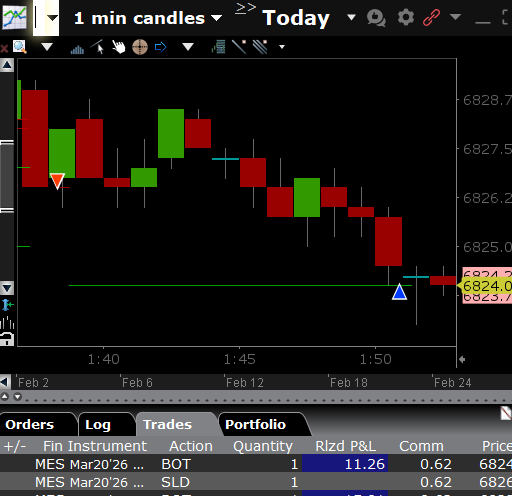The image size is (512, 496).
Task: Sort by Comm column header
Action: (x=422, y=446)
